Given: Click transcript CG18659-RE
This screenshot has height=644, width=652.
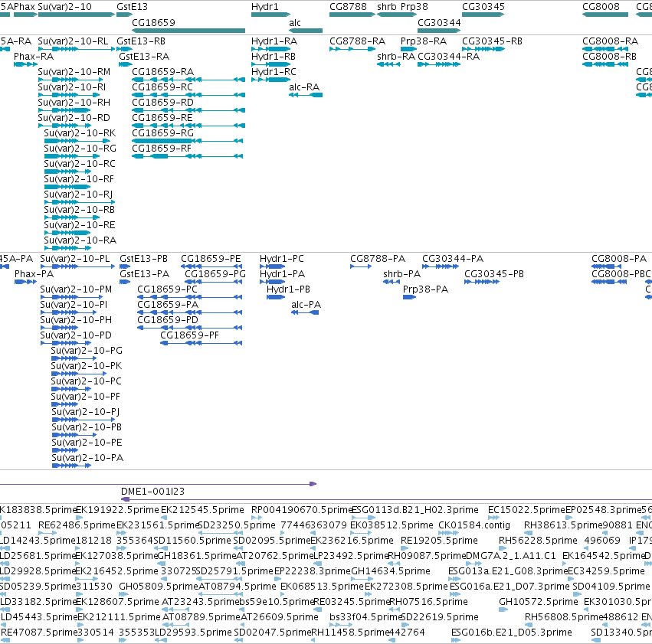Looking at the screenshot, I should click(188, 126).
